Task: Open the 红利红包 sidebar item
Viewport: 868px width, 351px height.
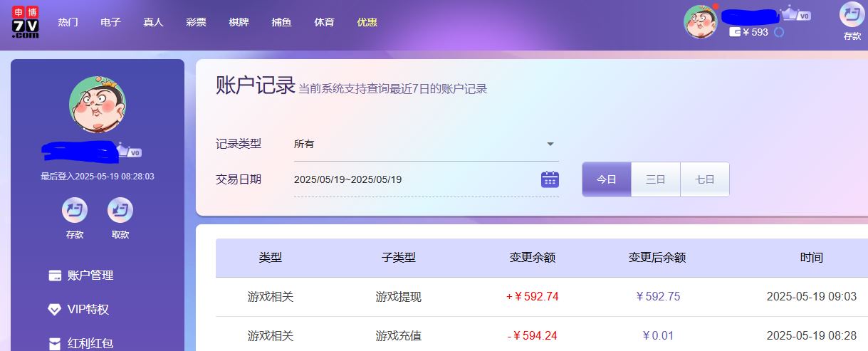Action: coord(90,343)
